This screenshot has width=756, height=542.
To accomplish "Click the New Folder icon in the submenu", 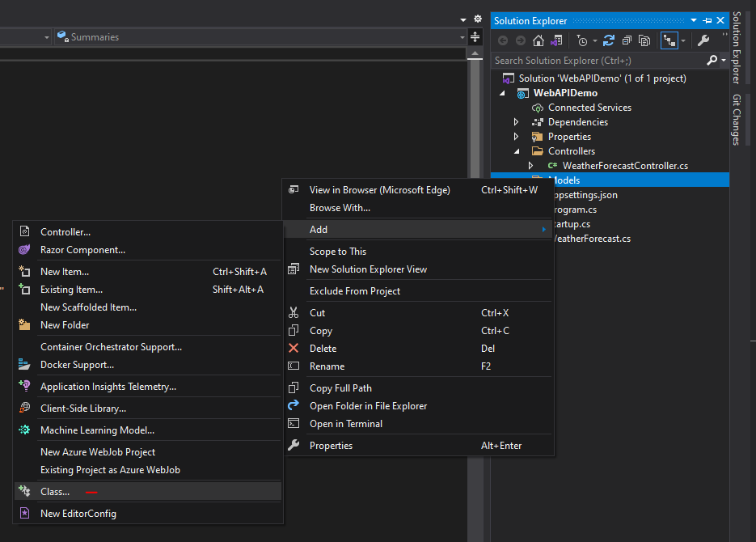I will (x=24, y=324).
